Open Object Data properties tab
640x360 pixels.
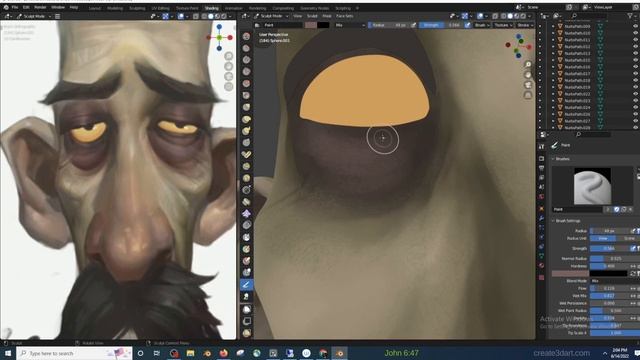pos(542,256)
